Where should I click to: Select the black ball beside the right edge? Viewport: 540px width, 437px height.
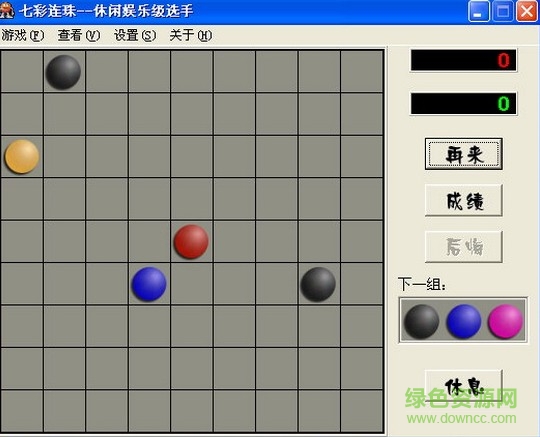tap(318, 284)
